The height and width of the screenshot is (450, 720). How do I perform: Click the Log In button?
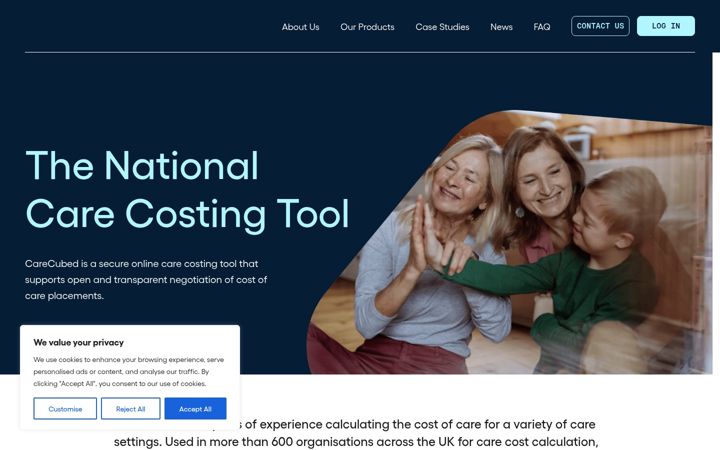click(x=666, y=26)
